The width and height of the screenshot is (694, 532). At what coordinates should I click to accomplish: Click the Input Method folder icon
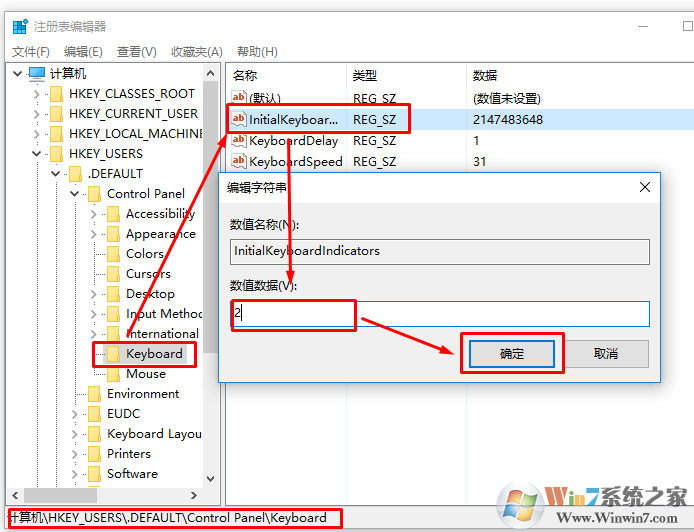coord(113,314)
